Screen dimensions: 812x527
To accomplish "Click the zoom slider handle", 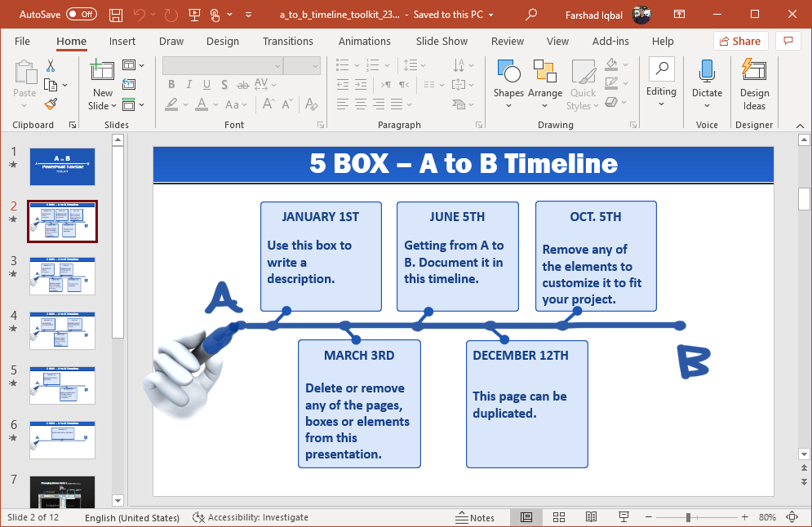I will pyautogui.click(x=688, y=517).
